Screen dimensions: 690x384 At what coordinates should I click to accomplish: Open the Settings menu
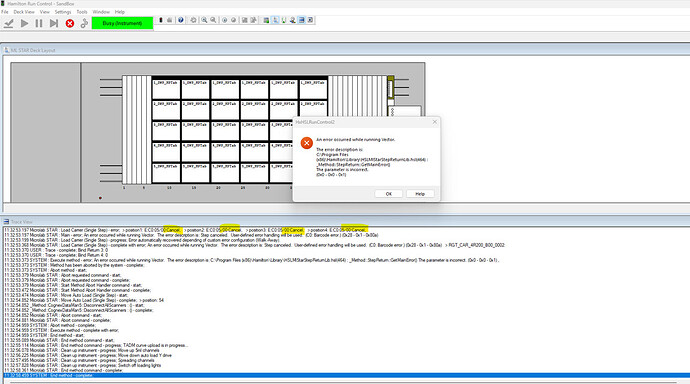(62, 12)
